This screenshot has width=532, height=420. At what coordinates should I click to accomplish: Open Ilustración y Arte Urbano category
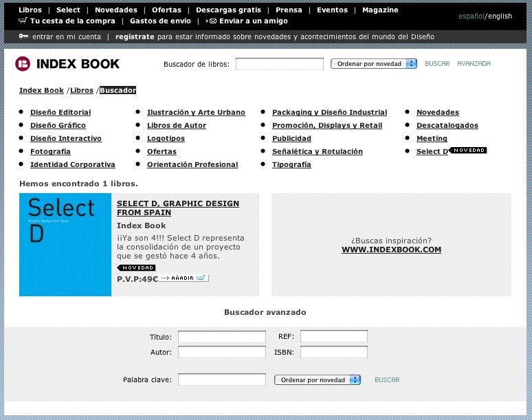[196, 112]
